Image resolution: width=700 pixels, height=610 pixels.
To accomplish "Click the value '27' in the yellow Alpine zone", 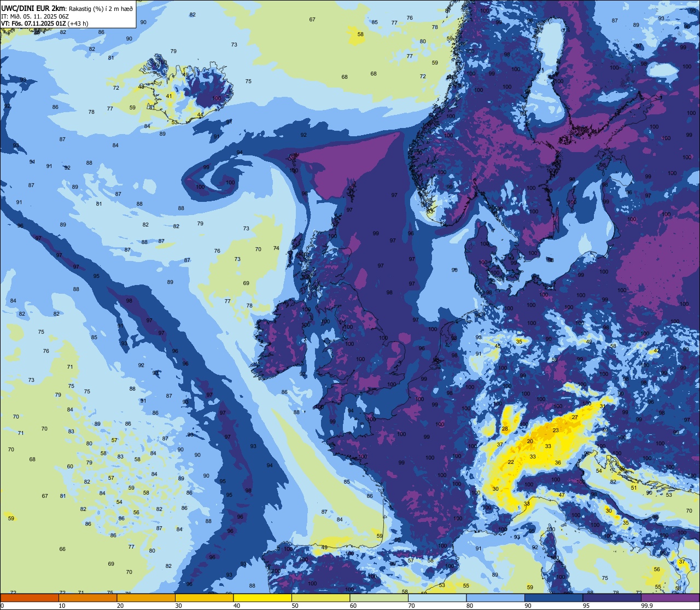I will (575, 417).
